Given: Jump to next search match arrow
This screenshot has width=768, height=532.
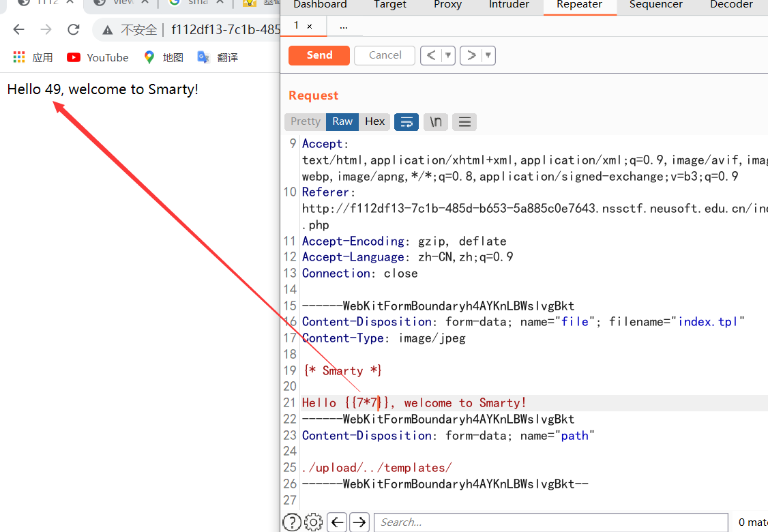Looking at the screenshot, I should coord(359,522).
